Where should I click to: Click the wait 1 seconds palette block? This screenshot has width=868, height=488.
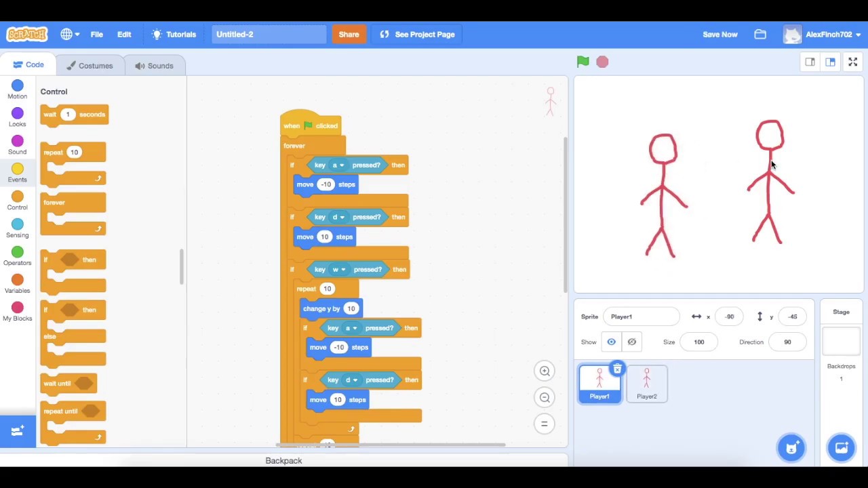[74, 115]
